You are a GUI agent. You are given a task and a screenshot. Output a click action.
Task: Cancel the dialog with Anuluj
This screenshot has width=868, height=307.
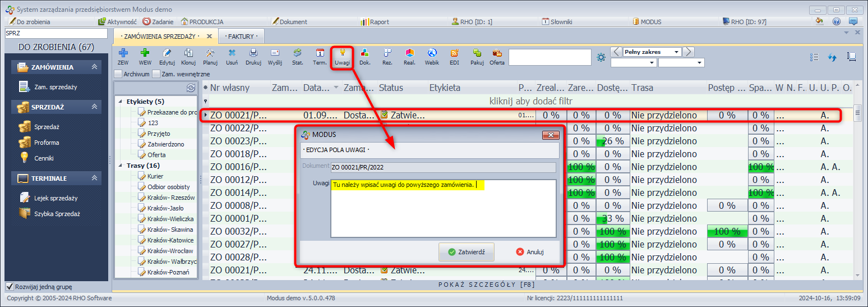[x=530, y=252]
